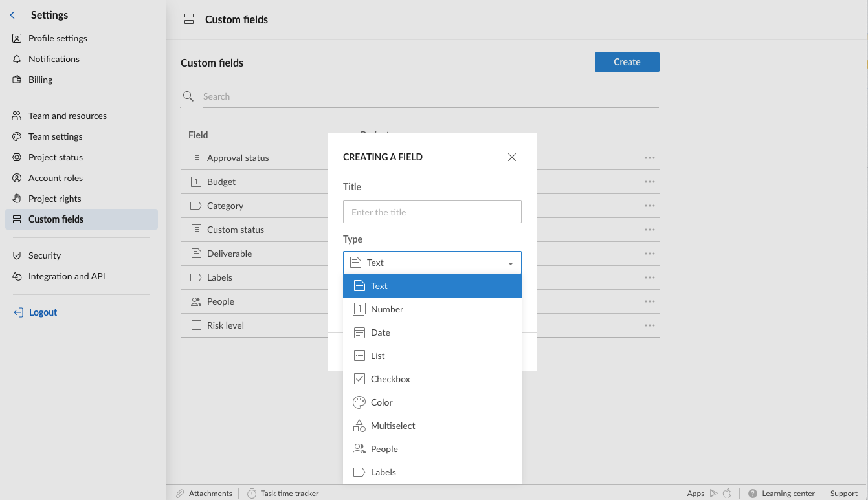Click the Budget row number icon
The image size is (868, 500).
(196, 182)
